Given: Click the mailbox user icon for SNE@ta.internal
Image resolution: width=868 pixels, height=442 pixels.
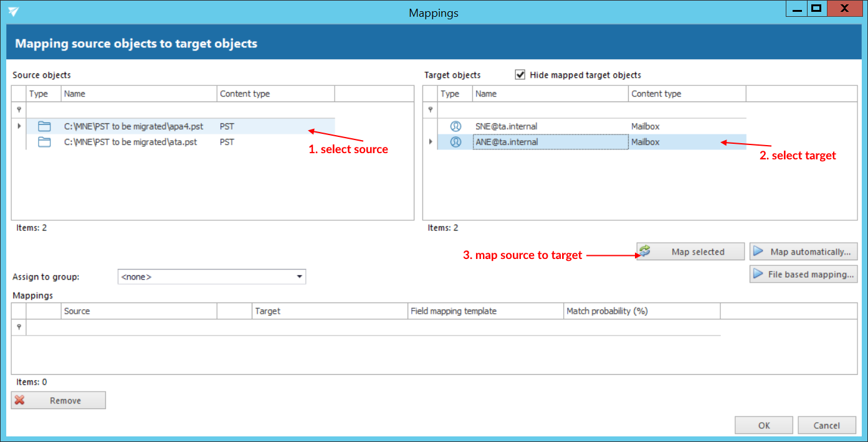Looking at the screenshot, I should [x=455, y=126].
